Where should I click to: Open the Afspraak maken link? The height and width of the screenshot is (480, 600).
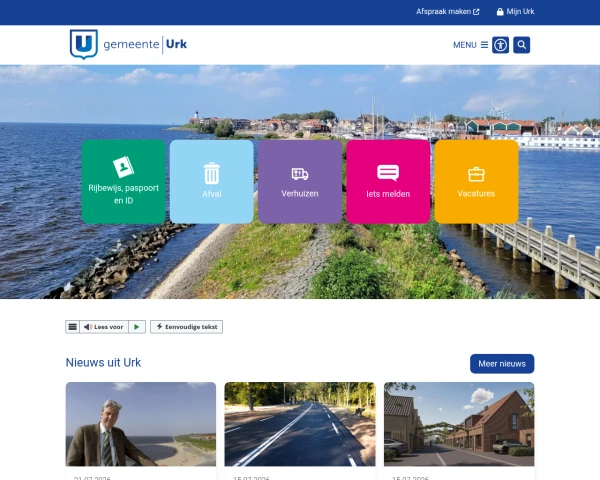[447, 11]
